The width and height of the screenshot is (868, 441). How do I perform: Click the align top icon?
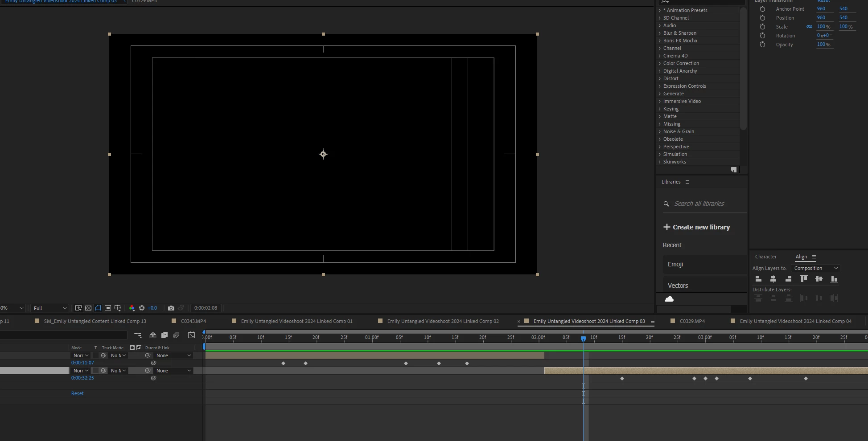click(804, 279)
